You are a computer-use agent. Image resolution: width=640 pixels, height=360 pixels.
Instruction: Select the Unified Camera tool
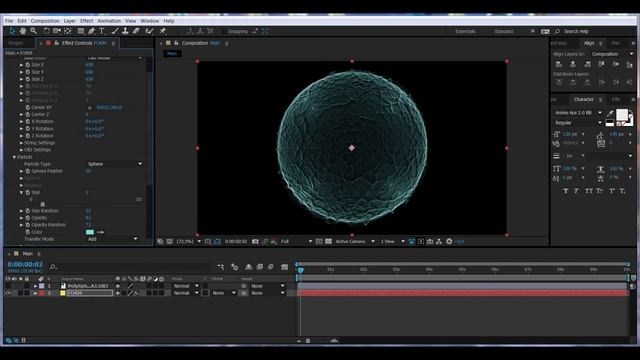tap(57, 31)
